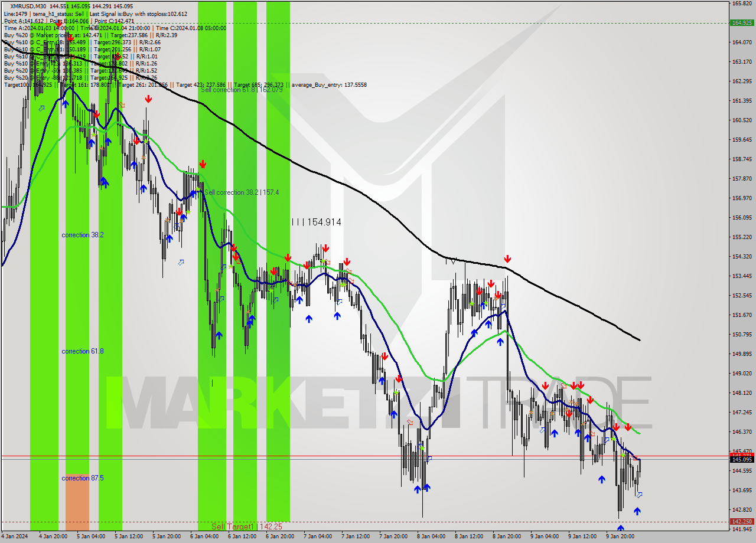The height and width of the screenshot is (543, 756).
Task: Click 143.695 on the price axis
Action: [x=741, y=490]
